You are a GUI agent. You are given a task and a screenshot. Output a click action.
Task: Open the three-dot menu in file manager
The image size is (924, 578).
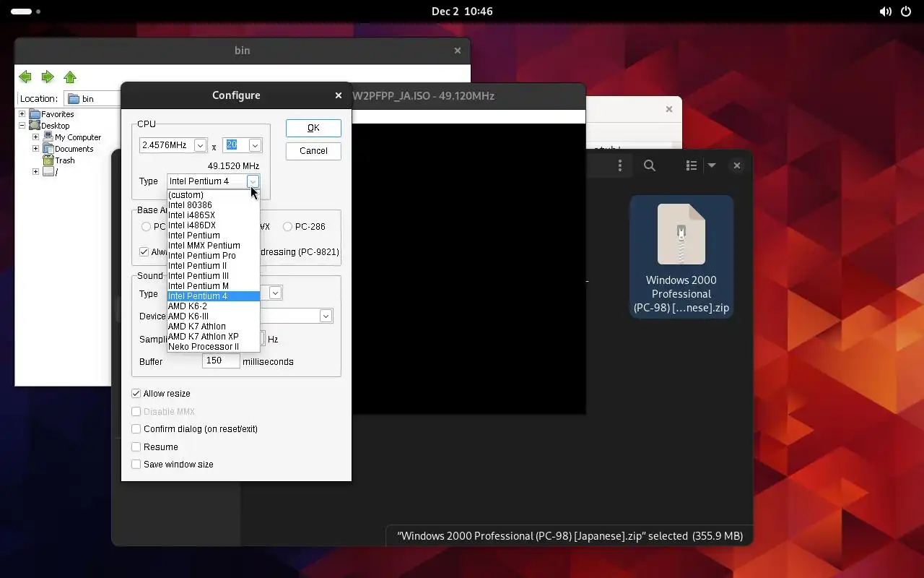pos(619,165)
